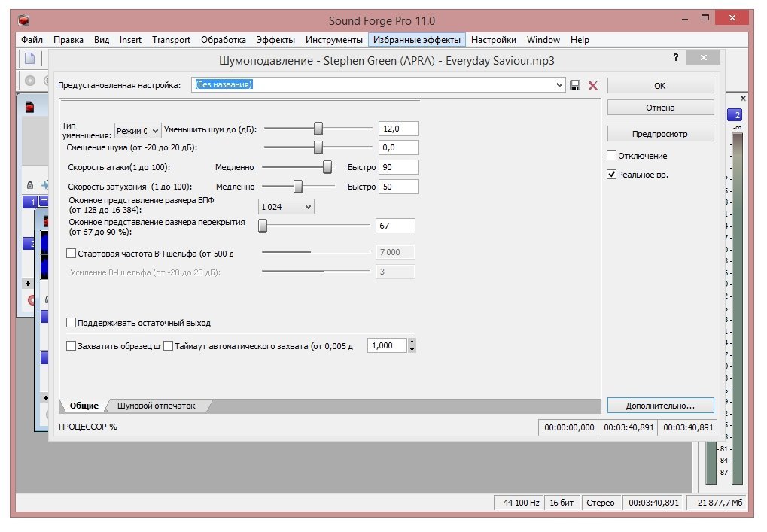Check the Захватить образец checkbox

(x=71, y=345)
